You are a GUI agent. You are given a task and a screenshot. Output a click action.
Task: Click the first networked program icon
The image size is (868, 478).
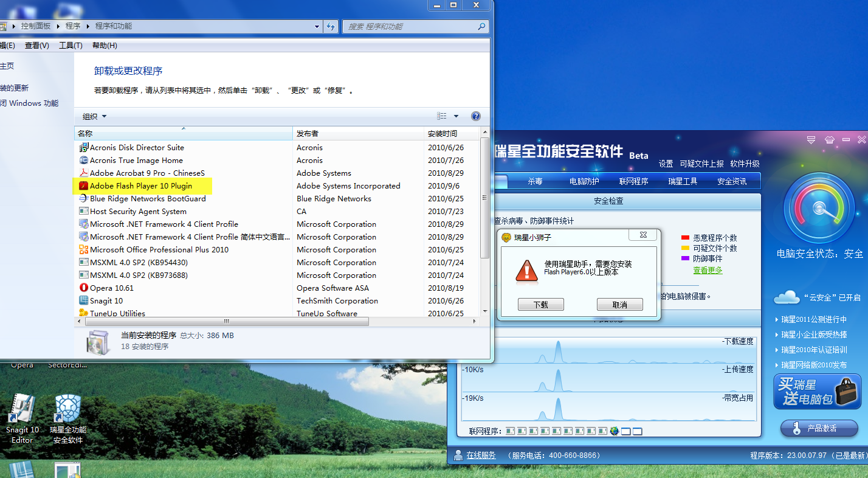pyautogui.click(x=510, y=431)
